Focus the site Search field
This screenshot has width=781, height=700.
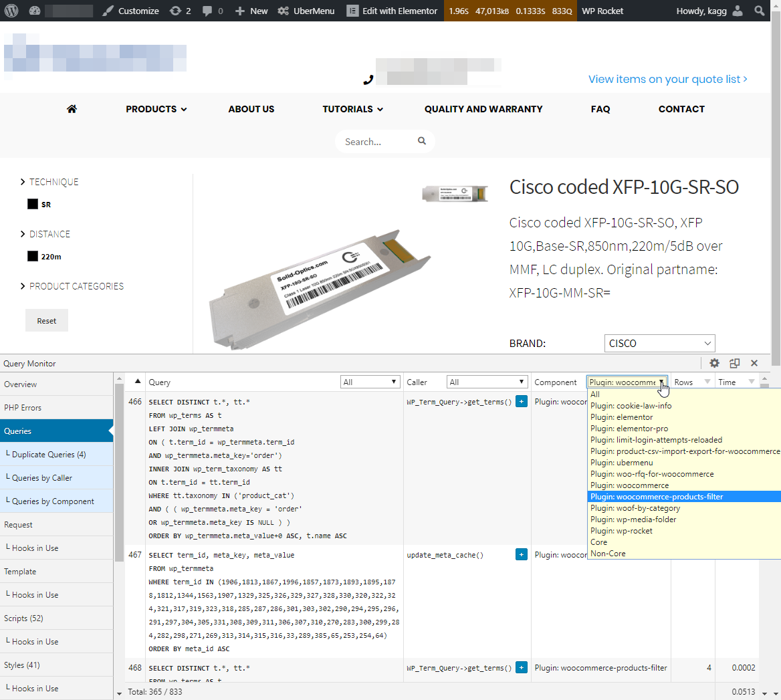coord(376,142)
